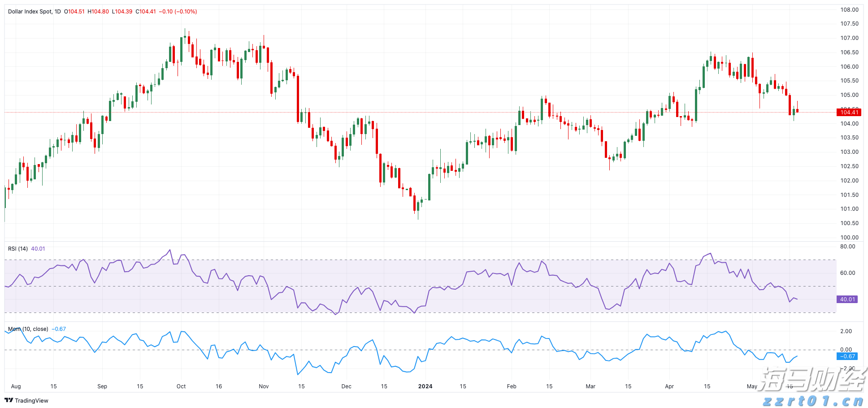The image size is (868, 408).
Task: Click the 80.00 level on RSI scale
Action: (847, 247)
